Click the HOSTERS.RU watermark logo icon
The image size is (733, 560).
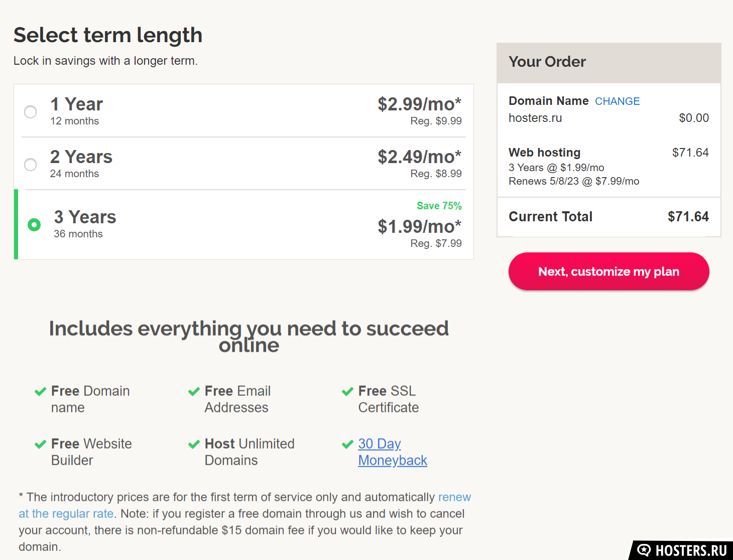pyautogui.click(x=644, y=550)
